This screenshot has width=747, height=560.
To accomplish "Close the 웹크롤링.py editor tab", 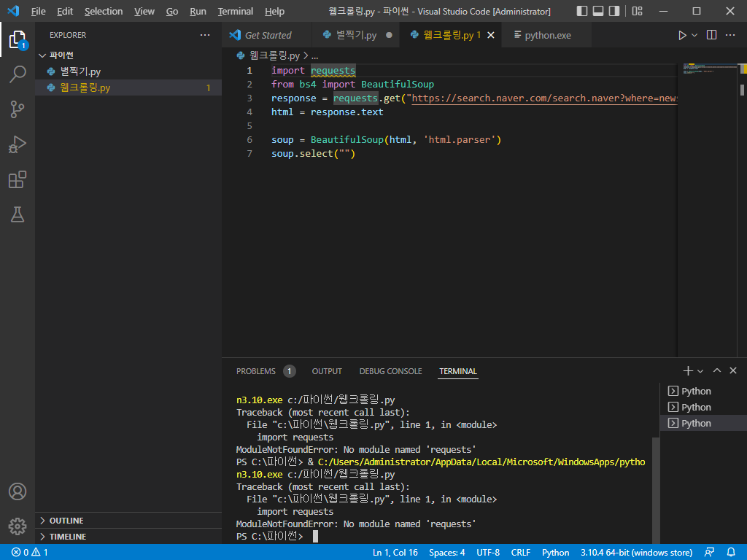I will (491, 35).
